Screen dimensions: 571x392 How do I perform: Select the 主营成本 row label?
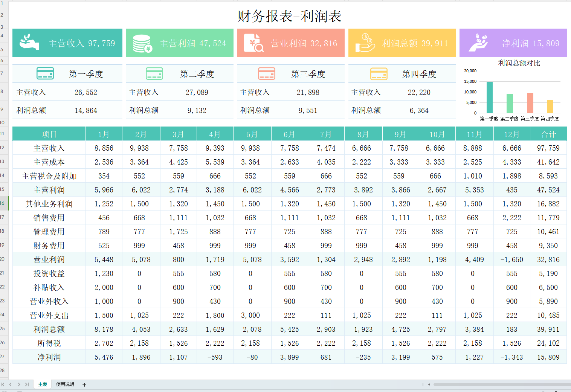point(49,162)
